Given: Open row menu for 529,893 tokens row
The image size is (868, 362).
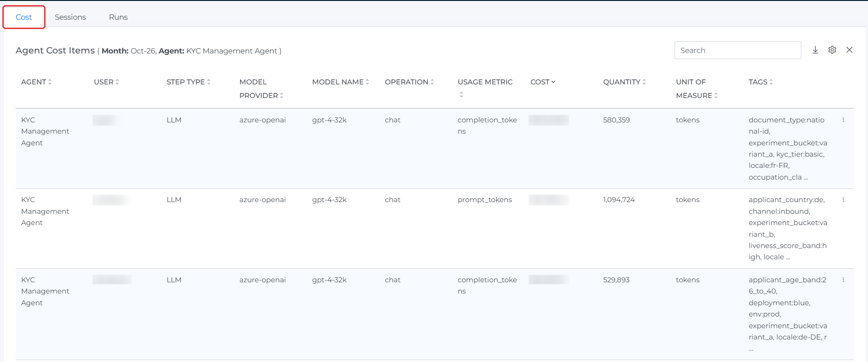Looking at the screenshot, I should pyautogui.click(x=843, y=280).
